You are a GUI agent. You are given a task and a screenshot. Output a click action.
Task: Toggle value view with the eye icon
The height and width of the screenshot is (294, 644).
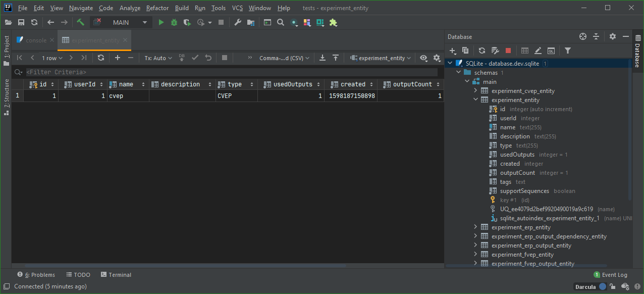(423, 58)
